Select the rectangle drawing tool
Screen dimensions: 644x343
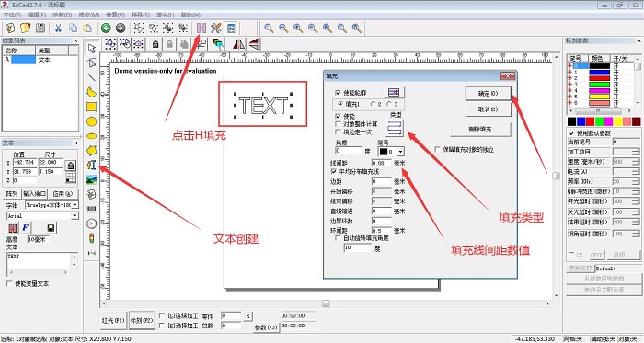[92, 107]
